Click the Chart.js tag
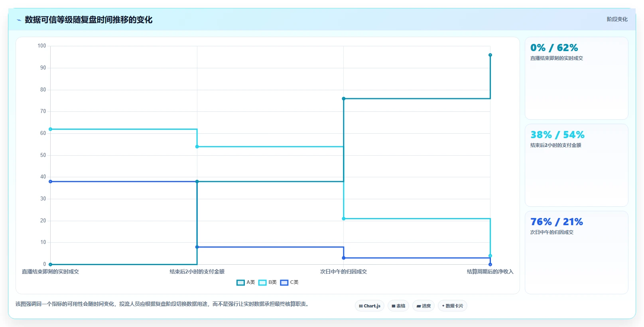 point(370,306)
